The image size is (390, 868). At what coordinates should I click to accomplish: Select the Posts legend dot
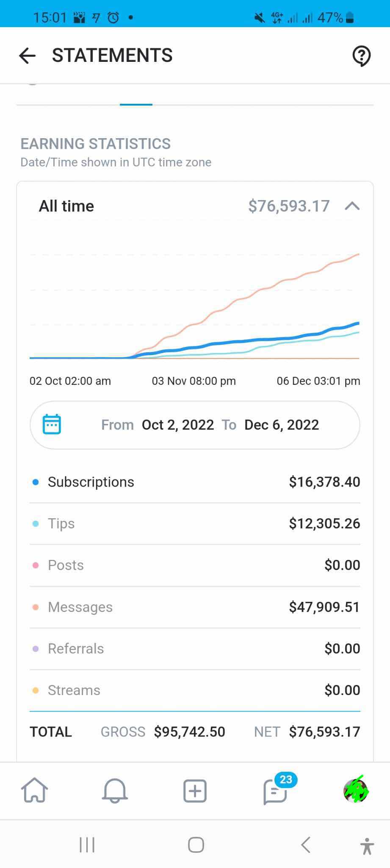click(x=36, y=565)
